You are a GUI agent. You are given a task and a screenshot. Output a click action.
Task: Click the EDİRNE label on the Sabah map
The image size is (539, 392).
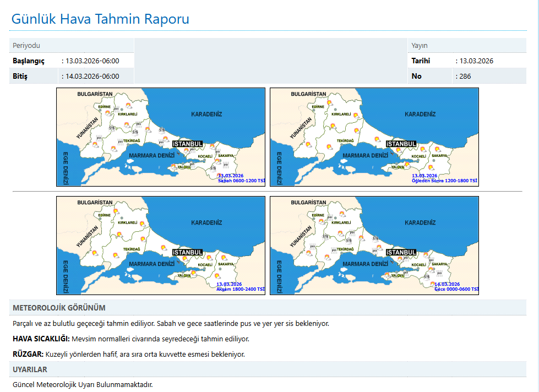105,107
